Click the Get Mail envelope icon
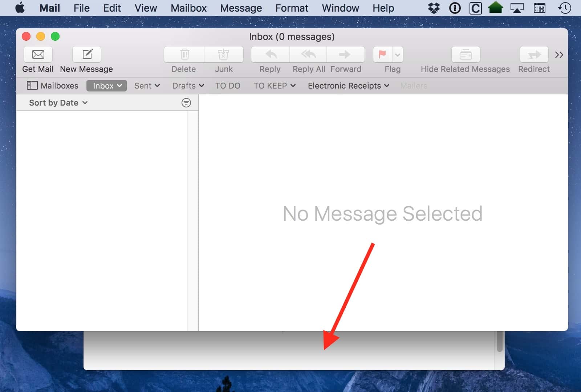 click(x=38, y=55)
